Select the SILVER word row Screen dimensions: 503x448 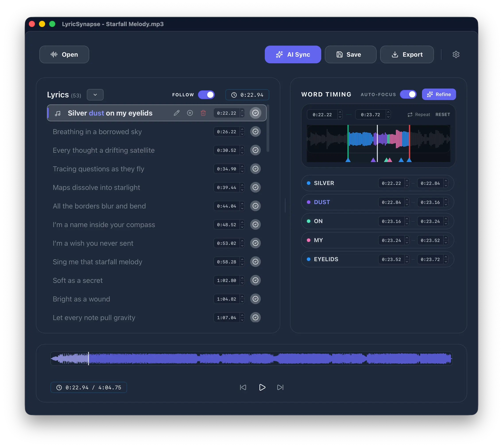(x=377, y=183)
